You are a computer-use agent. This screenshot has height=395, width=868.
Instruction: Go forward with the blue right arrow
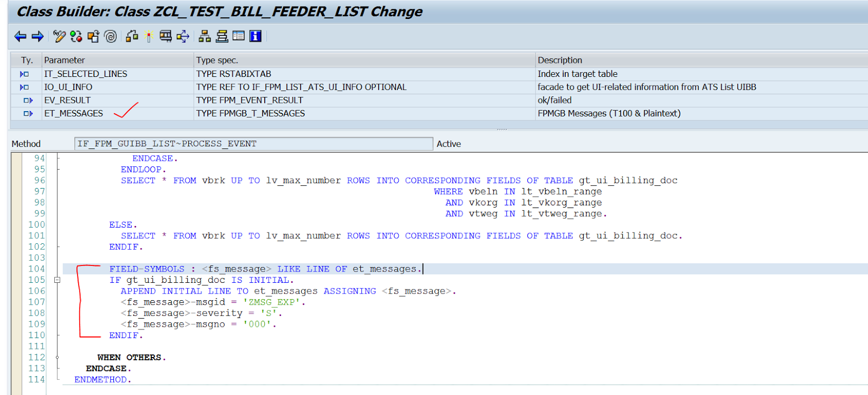(x=37, y=36)
